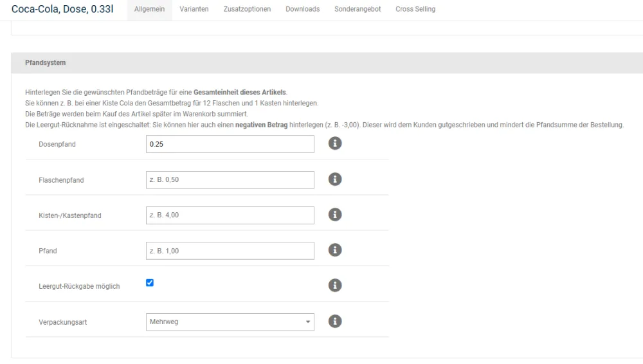The height and width of the screenshot is (364, 643).
Task: Show info for Kisten-/Kastenpfand field
Action: 335,215
